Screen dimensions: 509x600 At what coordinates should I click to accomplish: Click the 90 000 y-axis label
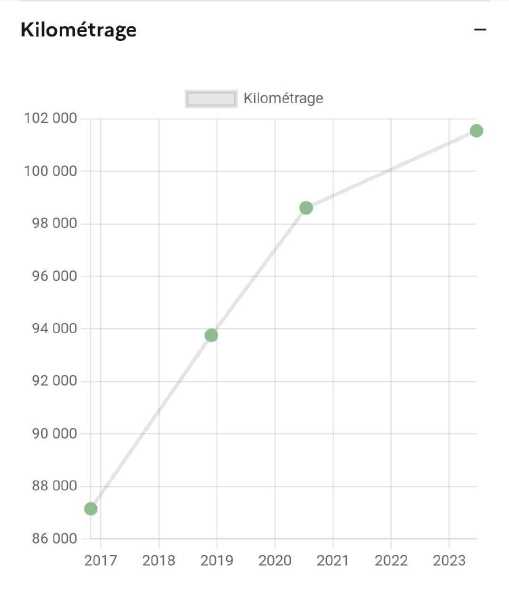pos(54,434)
